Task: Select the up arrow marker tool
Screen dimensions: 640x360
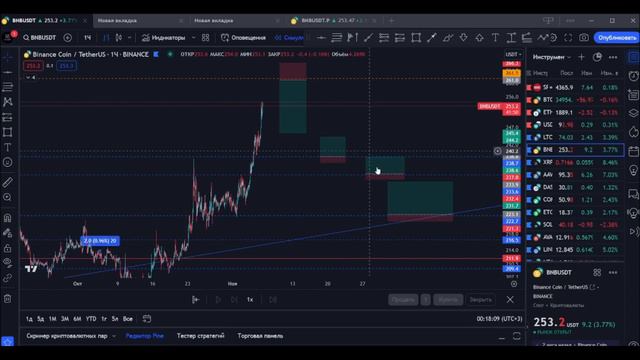Action: click(x=479, y=38)
